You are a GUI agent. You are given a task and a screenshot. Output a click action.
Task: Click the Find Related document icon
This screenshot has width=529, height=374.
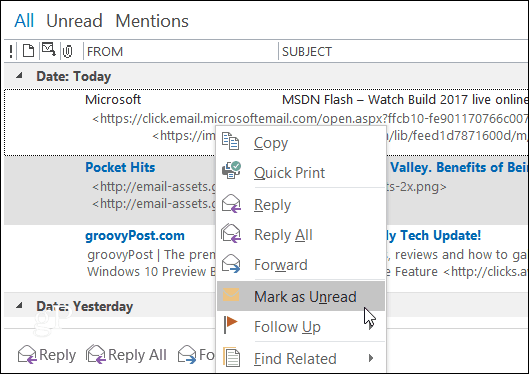tap(231, 357)
